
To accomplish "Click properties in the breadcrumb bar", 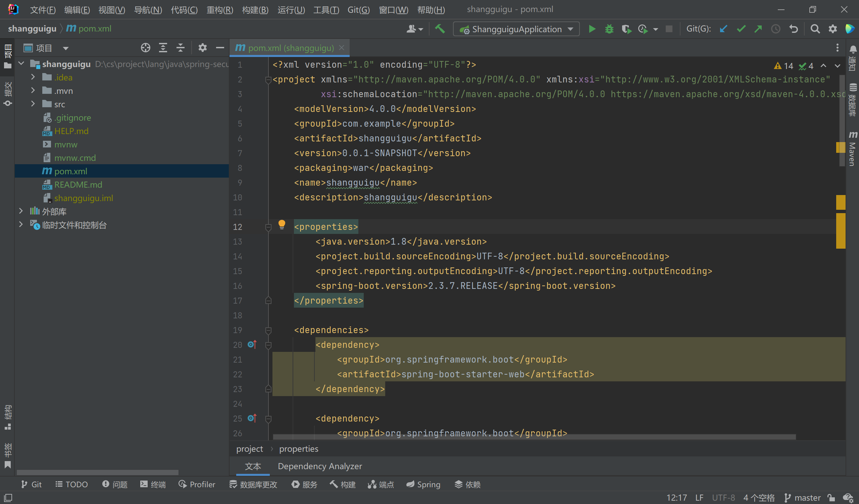I will tap(299, 449).
